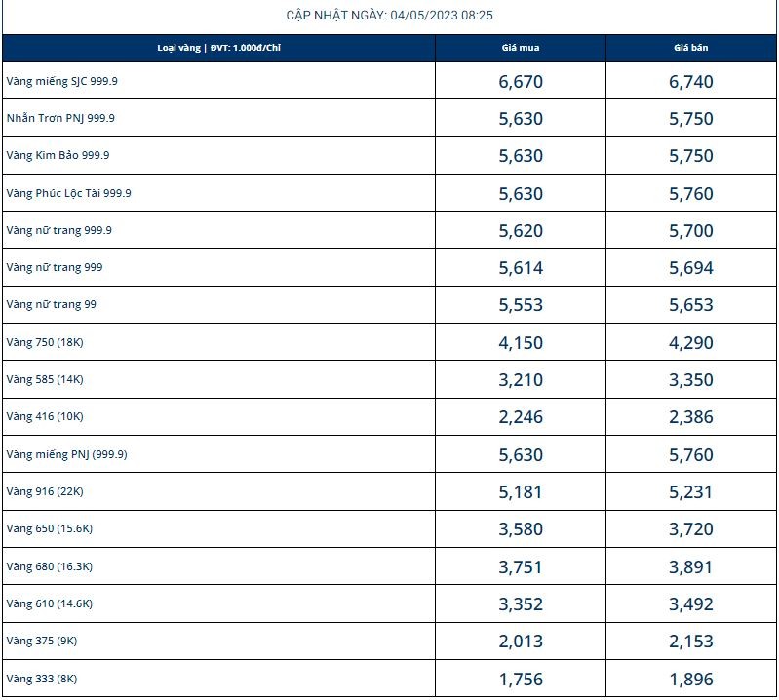Click the "Vàng Kim Bảo 999.9" label
The height and width of the screenshot is (700, 779).
58,155
